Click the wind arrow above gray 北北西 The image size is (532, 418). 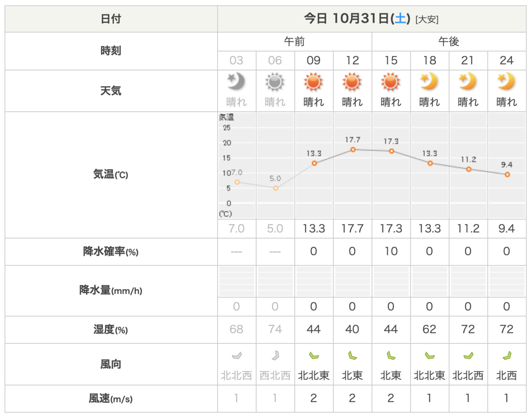point(236,355)
